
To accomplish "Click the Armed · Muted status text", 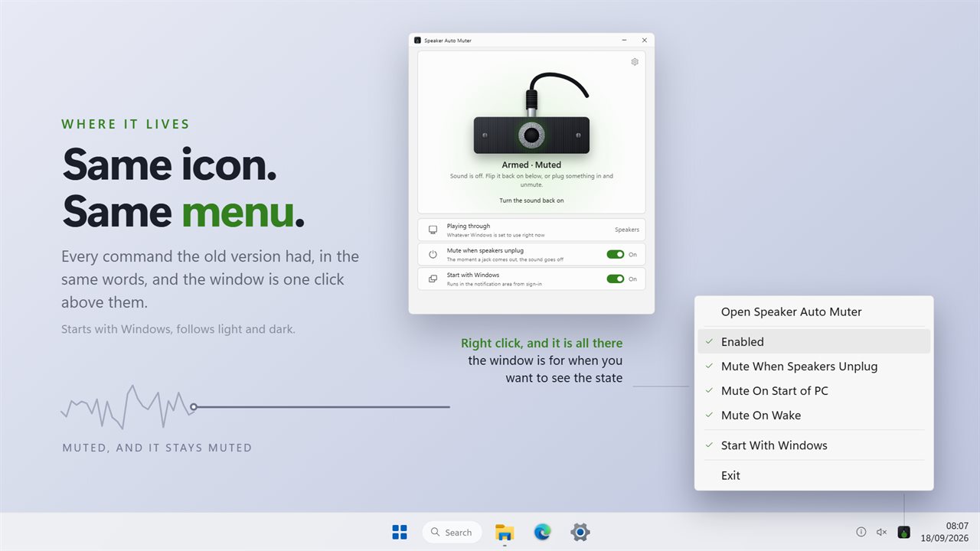I will (531, 165).
